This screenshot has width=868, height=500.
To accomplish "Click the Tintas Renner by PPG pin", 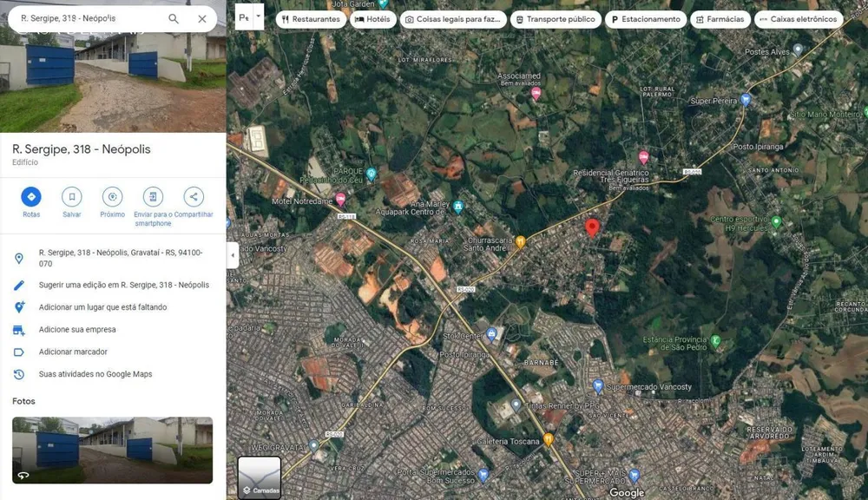I will tap(516, 405).
